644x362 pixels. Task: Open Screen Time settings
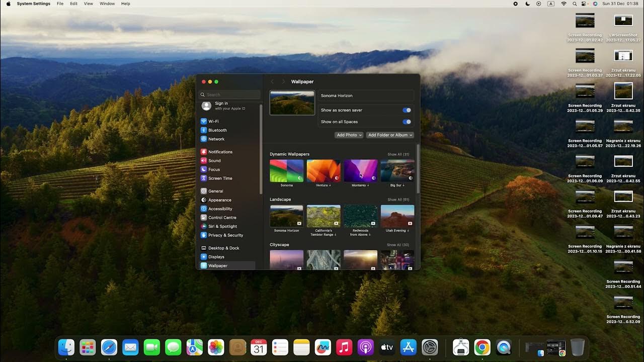220,178
